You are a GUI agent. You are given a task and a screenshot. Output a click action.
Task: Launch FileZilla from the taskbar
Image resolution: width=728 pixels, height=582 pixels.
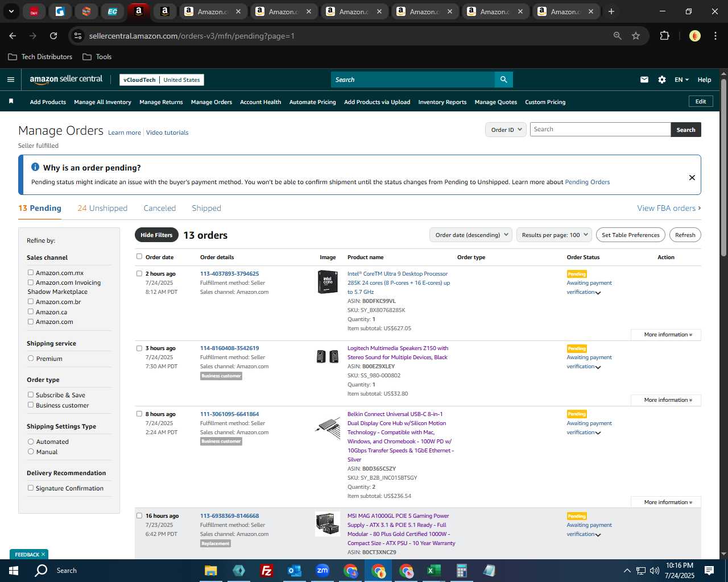[x=266, y=571]
